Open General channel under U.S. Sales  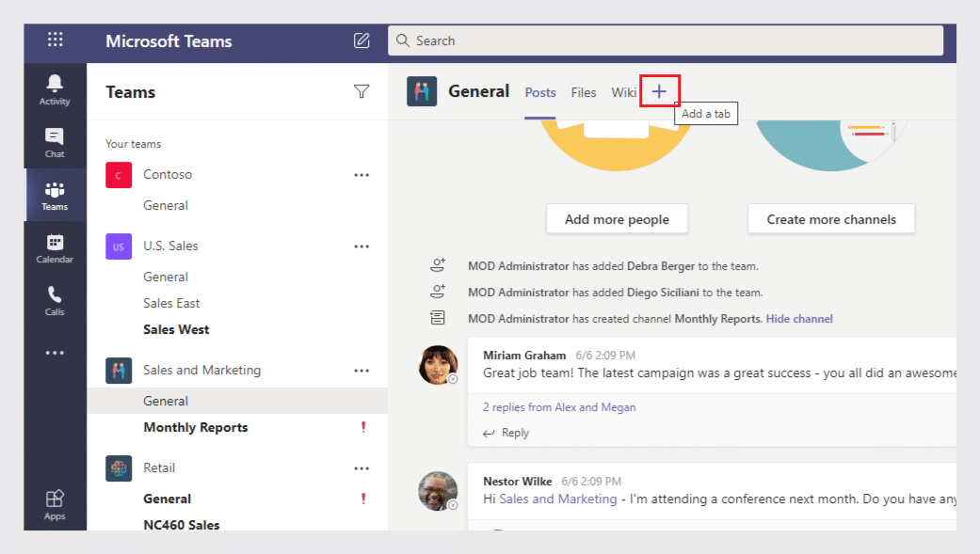pos(166,277)
